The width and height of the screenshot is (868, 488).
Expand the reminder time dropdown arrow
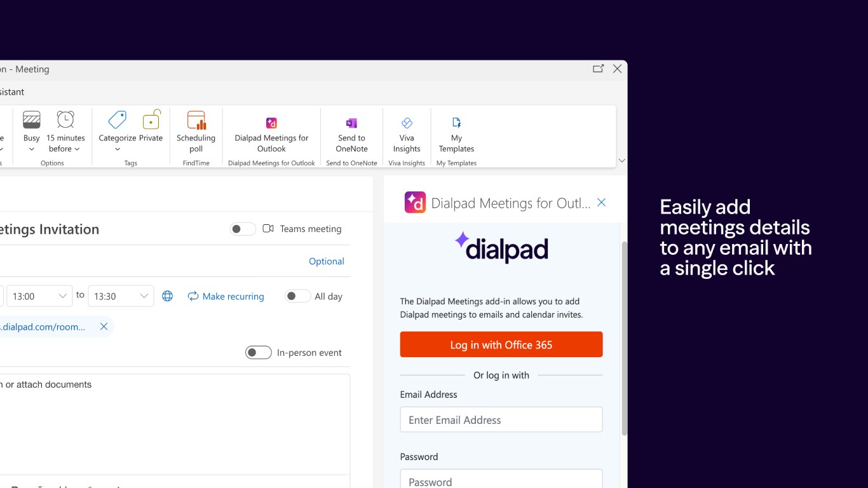pyautogui.click(x=77, y=149)
